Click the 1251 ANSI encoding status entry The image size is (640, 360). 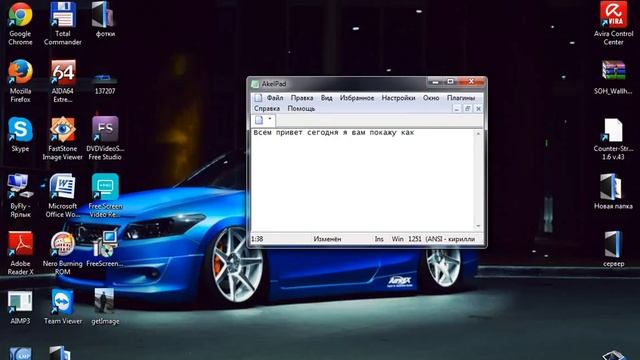tap(441, 239)
